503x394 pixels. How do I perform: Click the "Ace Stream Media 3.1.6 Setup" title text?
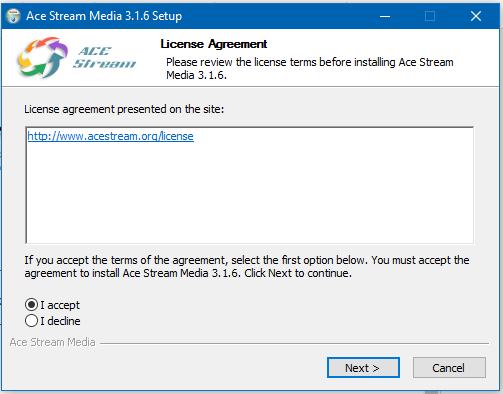tap(104, 16)
